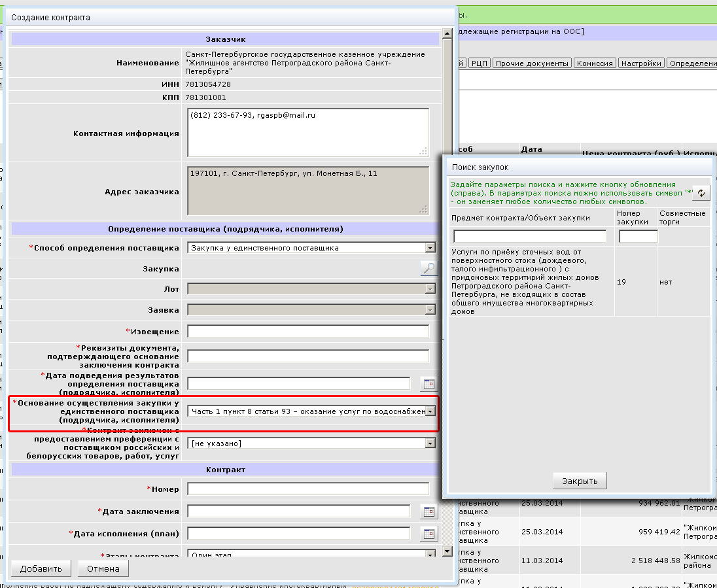Click the Отмена button
This screenshot has height=588, width=717.
[103, 569]
